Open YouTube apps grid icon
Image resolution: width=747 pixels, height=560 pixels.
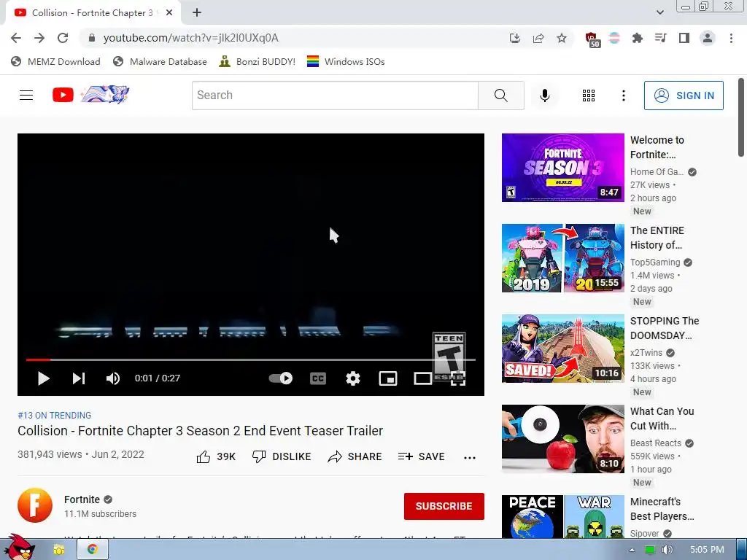[589, 96]
